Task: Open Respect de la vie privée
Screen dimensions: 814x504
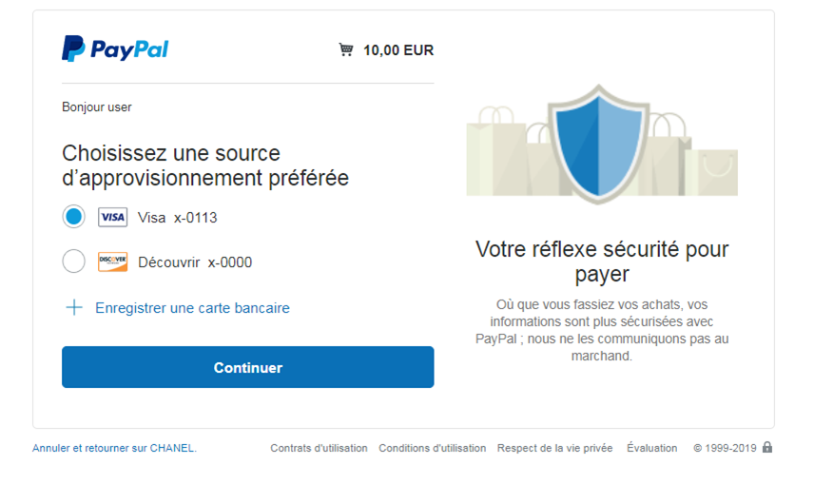Action: [554, 448]
